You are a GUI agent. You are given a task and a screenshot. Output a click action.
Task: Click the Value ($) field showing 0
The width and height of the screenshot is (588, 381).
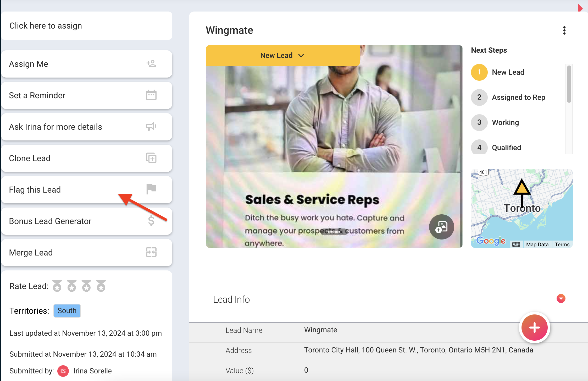pyautogui.click(x=306, y=370)
